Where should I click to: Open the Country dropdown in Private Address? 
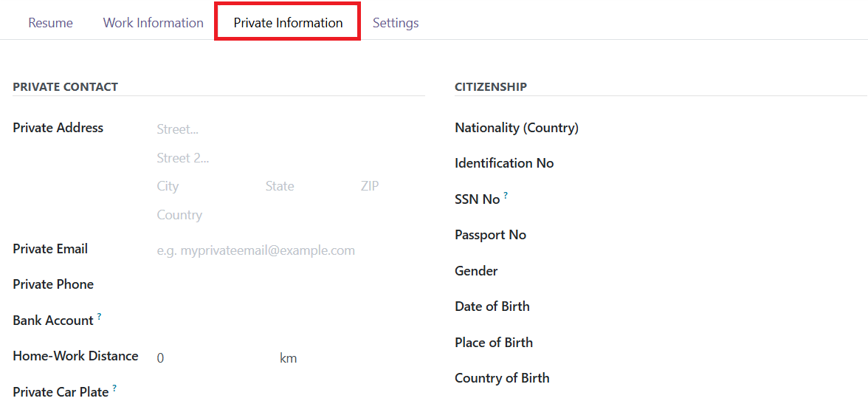[290, 215]
